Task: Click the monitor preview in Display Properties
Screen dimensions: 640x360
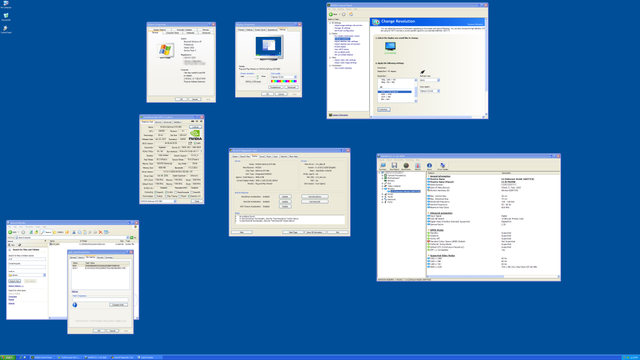Action: (269, 48)
